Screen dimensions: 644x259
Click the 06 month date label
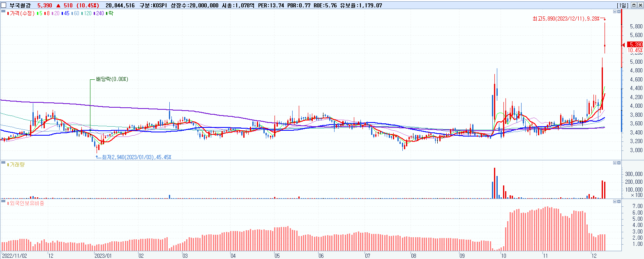coord(321,255)
